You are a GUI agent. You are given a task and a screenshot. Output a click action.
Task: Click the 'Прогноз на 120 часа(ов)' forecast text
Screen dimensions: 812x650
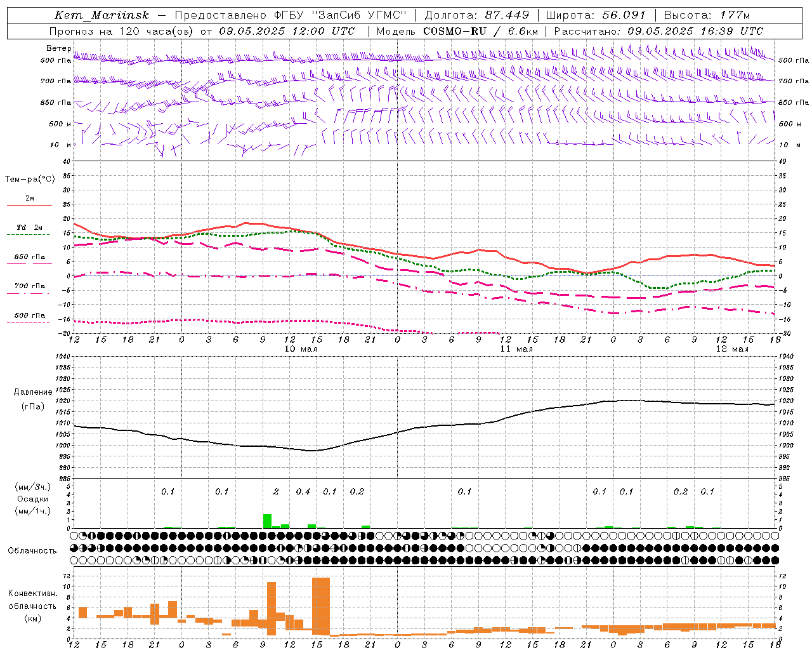[122, 31]
